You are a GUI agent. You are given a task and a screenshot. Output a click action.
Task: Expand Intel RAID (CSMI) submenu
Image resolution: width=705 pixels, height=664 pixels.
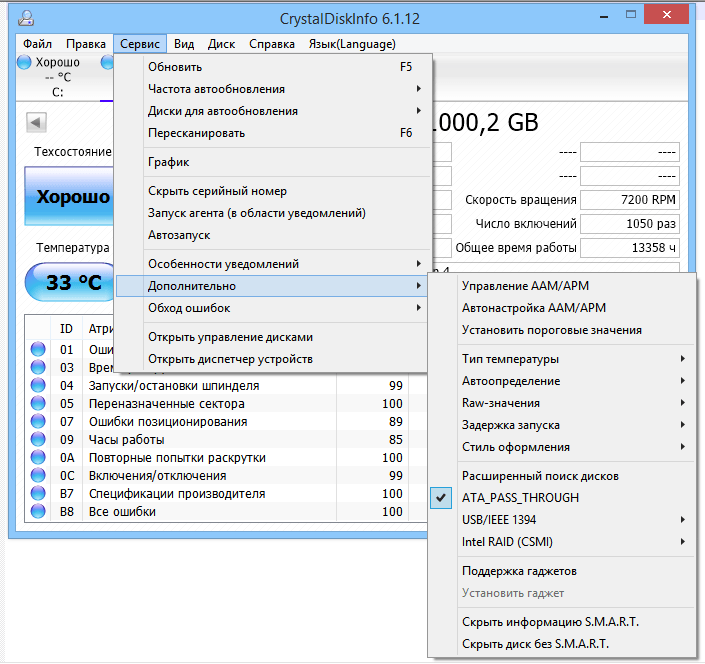coord(562,542)
